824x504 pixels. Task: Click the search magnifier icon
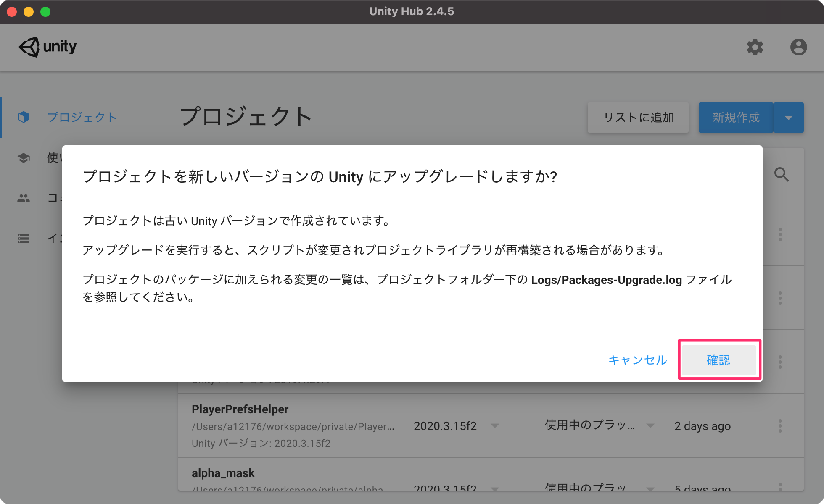782,174
